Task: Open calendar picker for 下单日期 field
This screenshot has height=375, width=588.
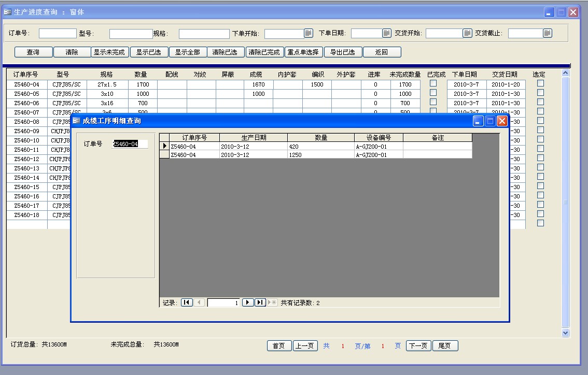Action: pyautogui.click(x=386, y=33)
